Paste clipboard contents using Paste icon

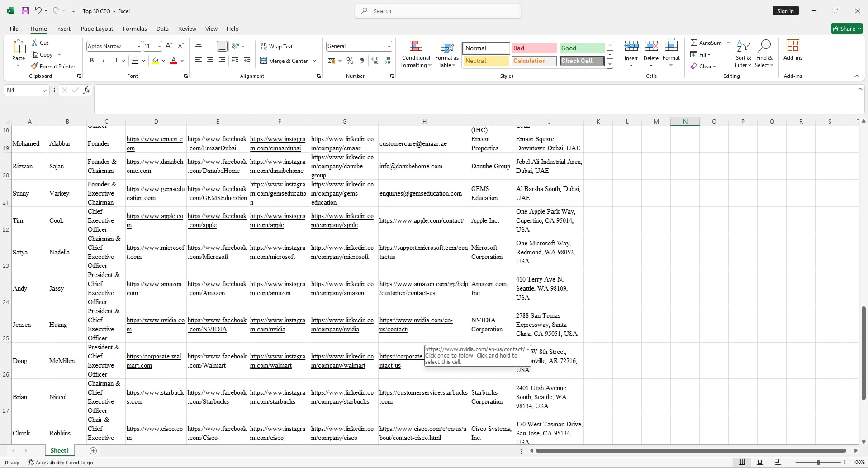tap(19, 47)
